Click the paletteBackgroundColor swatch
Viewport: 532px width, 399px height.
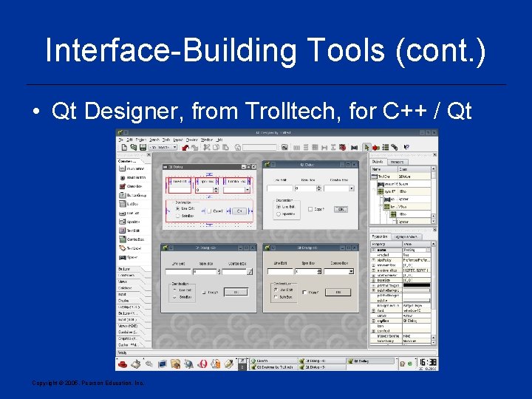(x=416, y=290)
